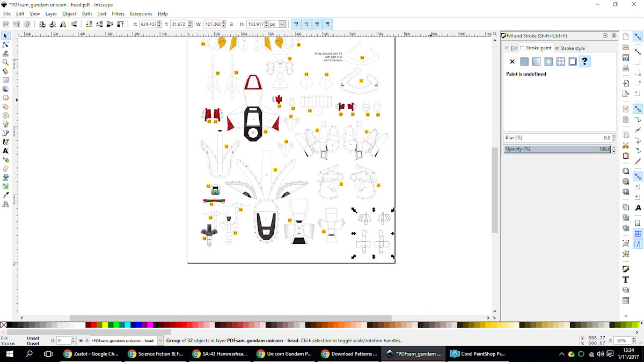The height and width of the screenshot is (362, 644).
Task: Iconify the Fill and Stroke dialog
Action: tap(605, 35)
